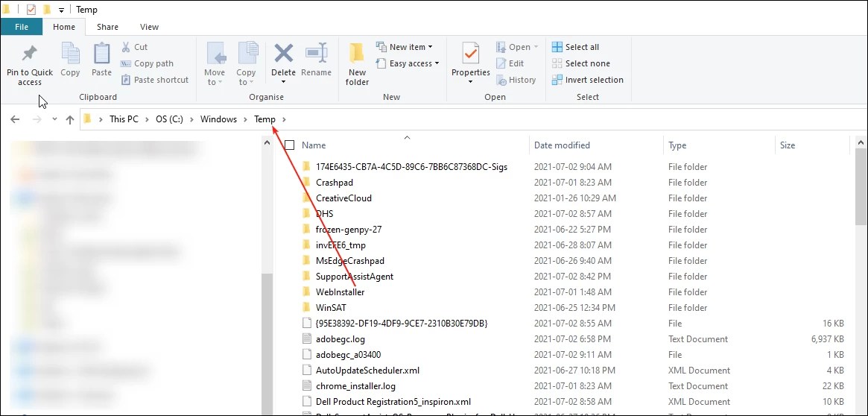Select the WebInstaller folder
Viewport: 868px width, 416px height.
tap(340, 292)
